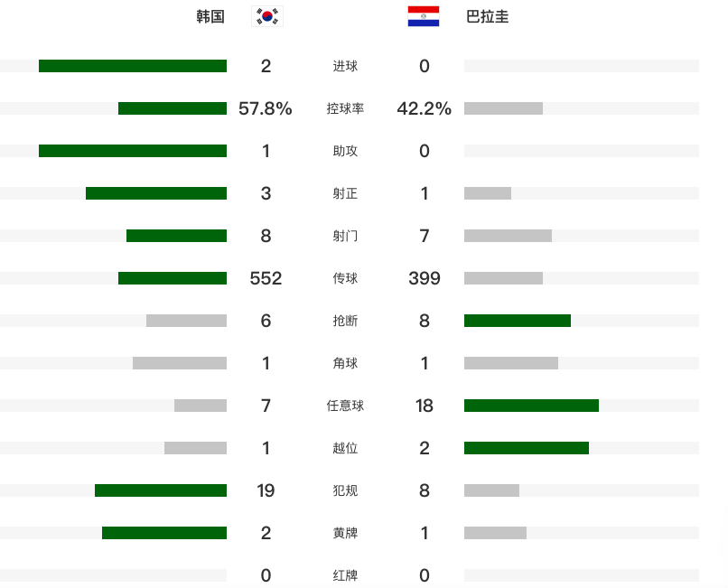
Task: Click the Paraguay flag icon
Action: point(424,16)
